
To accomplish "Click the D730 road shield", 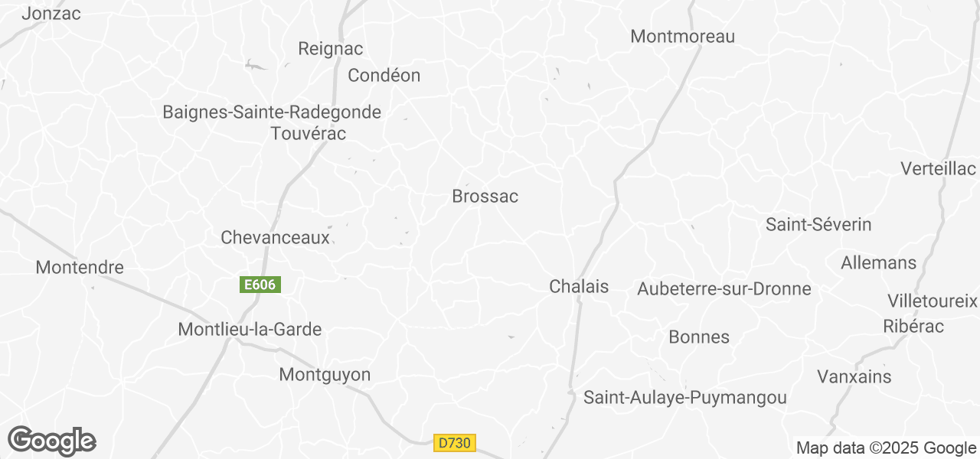I will point(455,443).
